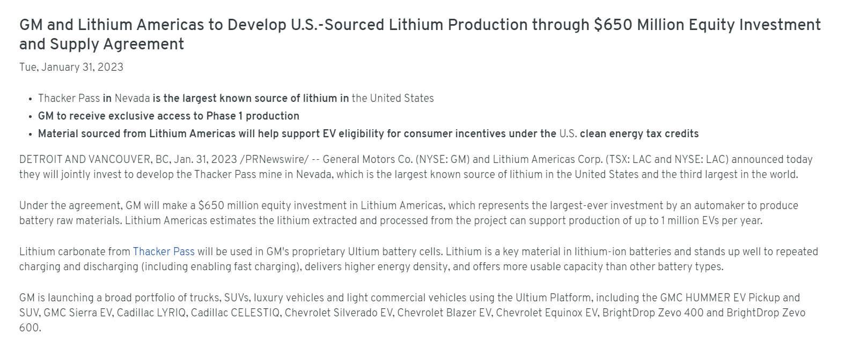Click "the United States" in first bullet
This screenshot has width=868, height=341.
tap(393, 98)
